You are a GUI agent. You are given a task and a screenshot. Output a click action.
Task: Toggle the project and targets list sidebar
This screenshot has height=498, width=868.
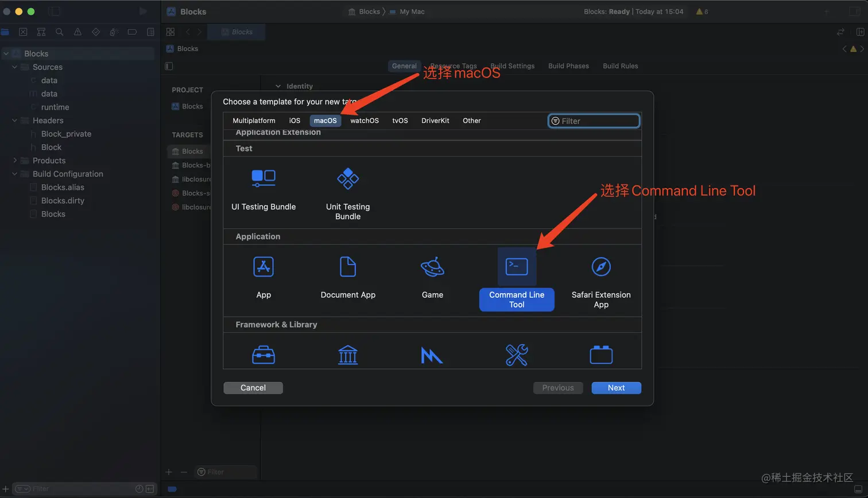169,66
